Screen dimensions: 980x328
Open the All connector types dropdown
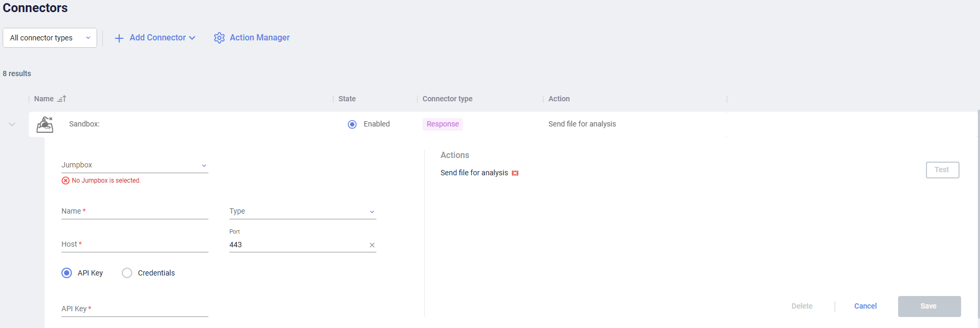pyautogui.click(x=50, y=38)
